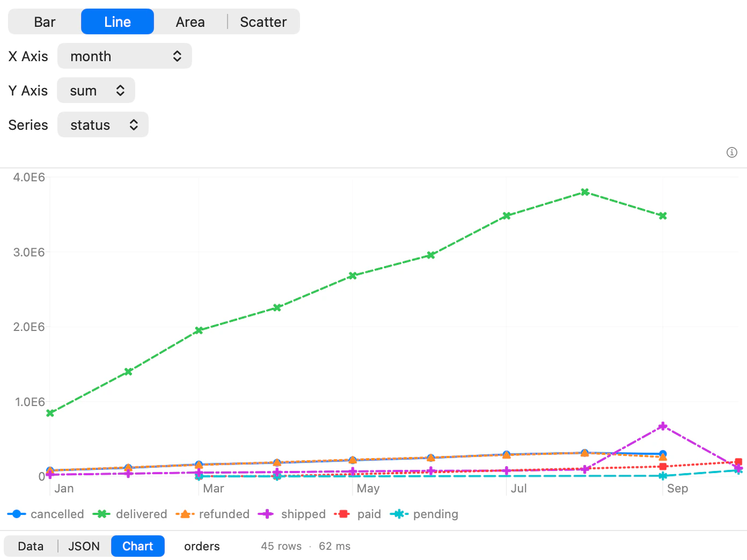Select the Line chart type
Image resolution: width=747 pixels, height=560 pixels.
[118, 22]
